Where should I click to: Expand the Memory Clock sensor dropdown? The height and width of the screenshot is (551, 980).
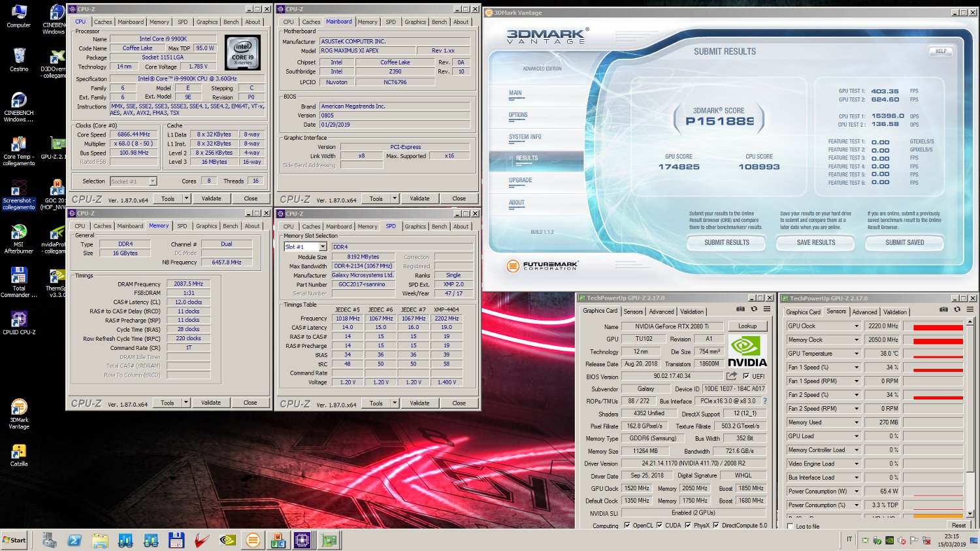coord(856,339)
